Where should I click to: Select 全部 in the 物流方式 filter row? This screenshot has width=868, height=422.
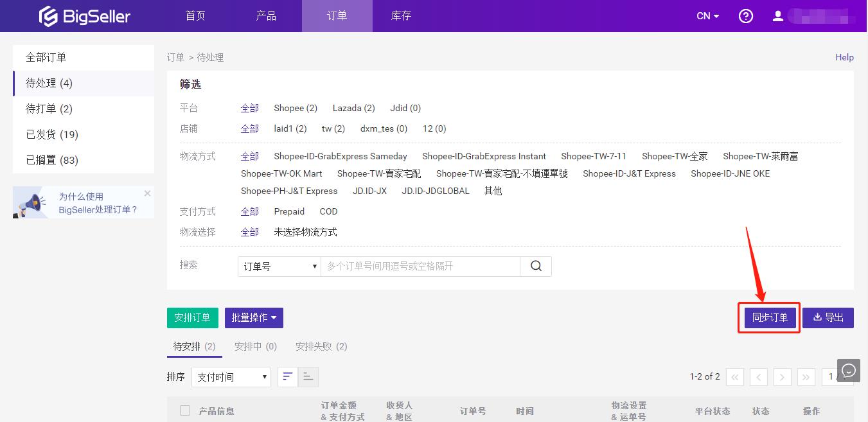250,157
